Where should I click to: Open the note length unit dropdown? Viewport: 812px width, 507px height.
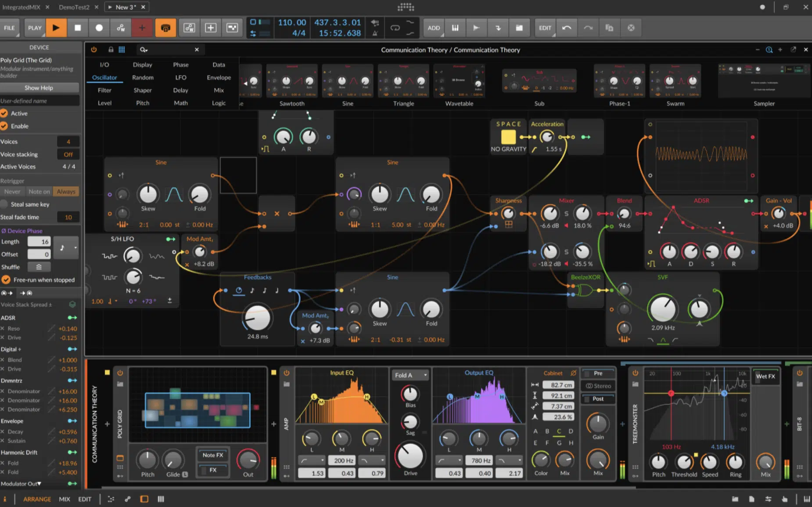[66, 248]
